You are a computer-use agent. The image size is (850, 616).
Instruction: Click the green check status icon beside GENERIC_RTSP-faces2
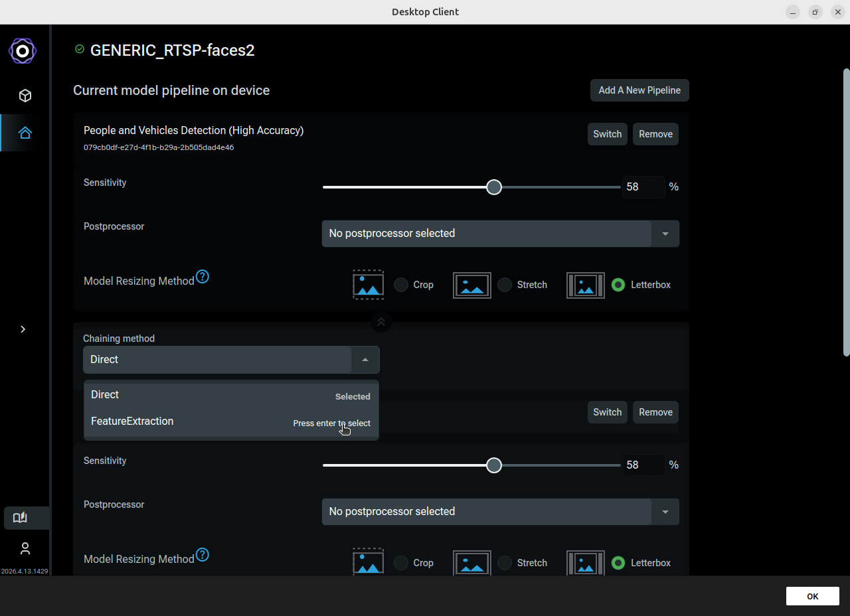point(80,49)
